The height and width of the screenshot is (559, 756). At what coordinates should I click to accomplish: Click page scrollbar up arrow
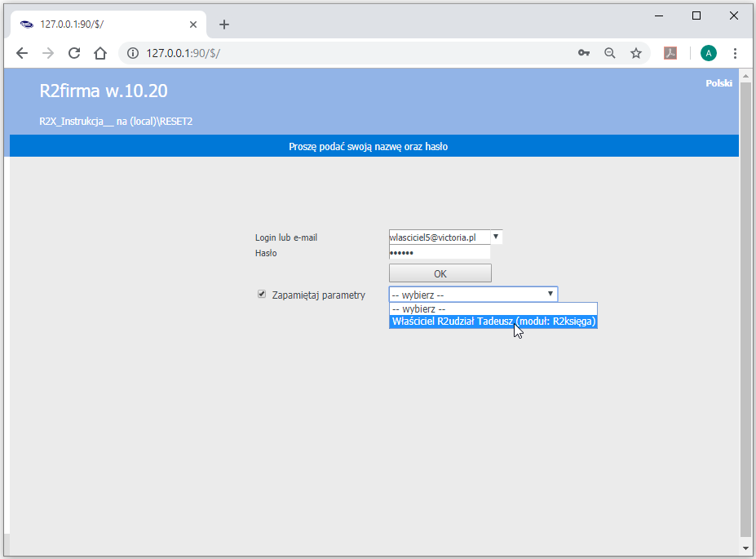745,76
